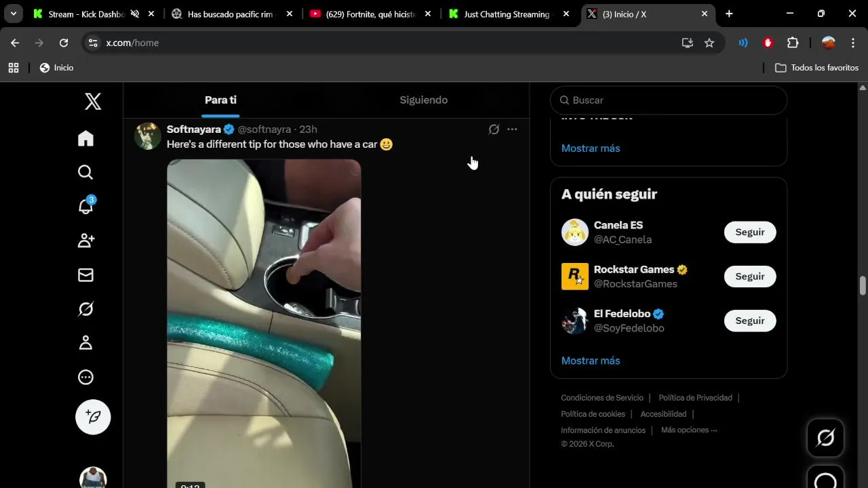The image size is (868, 488).
Task: Click El Fedelobo avatar
Action: coord(575,321)
